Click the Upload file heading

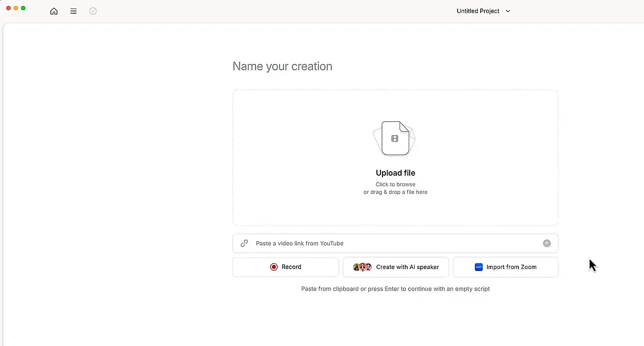(396, 173)
